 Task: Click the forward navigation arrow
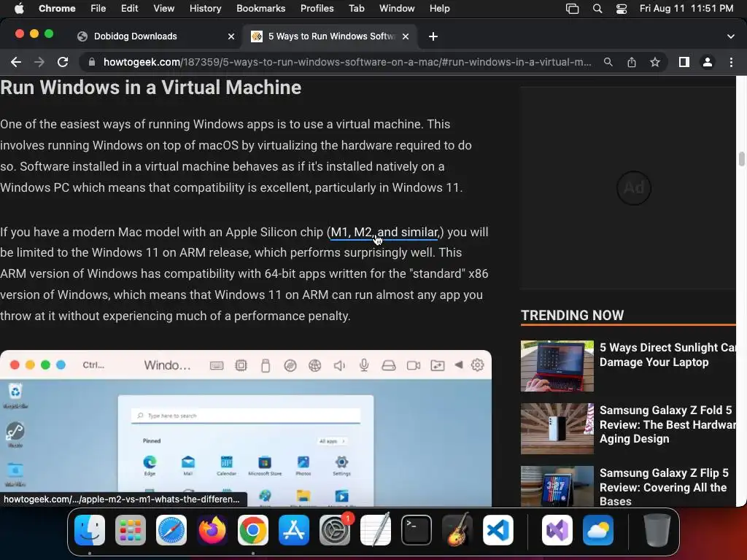coord(39,62)
